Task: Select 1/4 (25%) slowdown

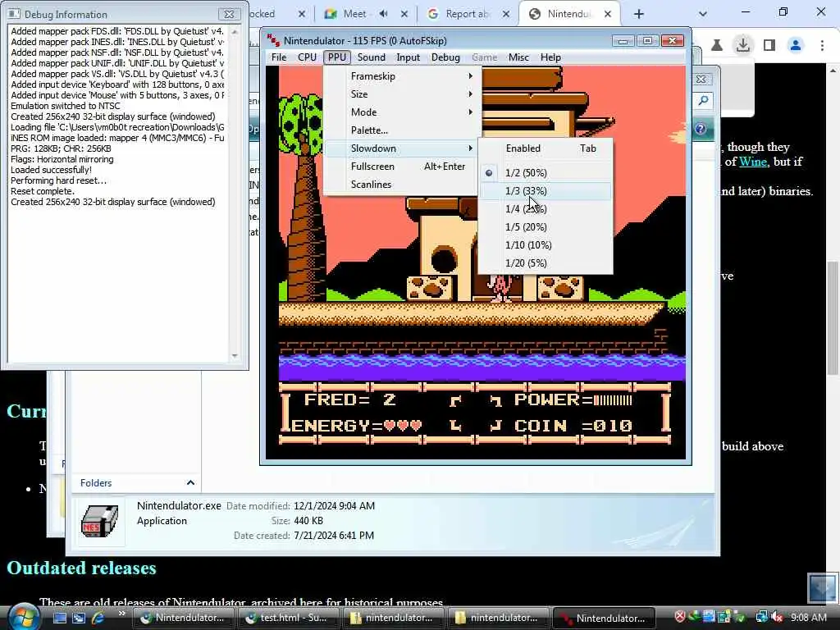Action: pos(546,209)
